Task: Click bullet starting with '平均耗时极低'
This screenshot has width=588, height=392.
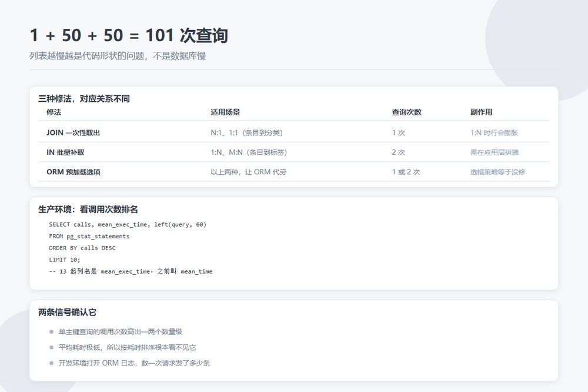Action: coord(127,347)
